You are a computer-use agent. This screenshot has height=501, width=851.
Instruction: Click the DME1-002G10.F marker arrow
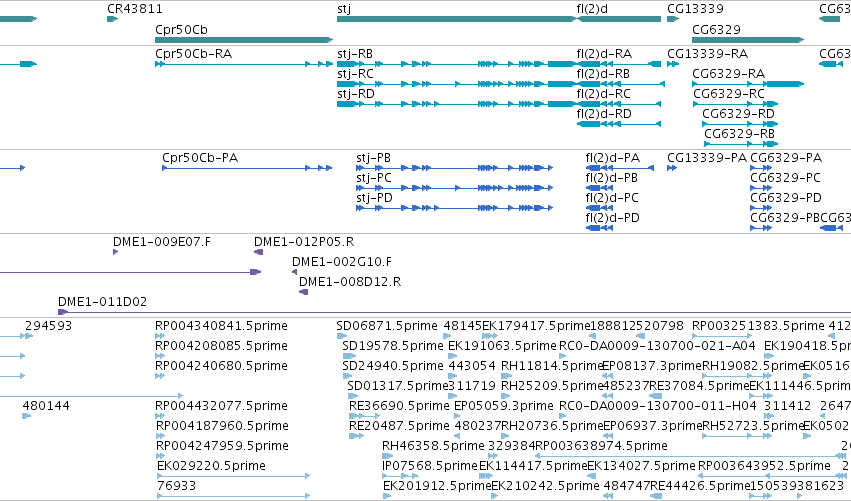[x=295, y=272]
